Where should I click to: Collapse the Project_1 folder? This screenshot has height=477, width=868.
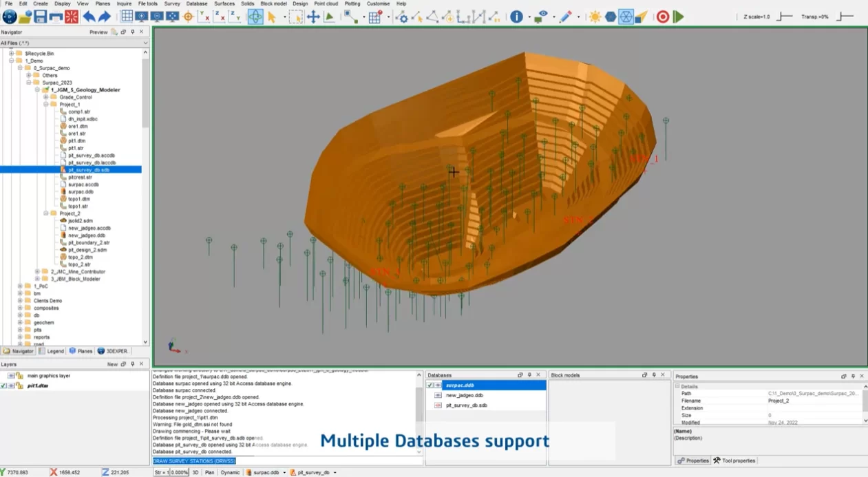coord(45,105)
